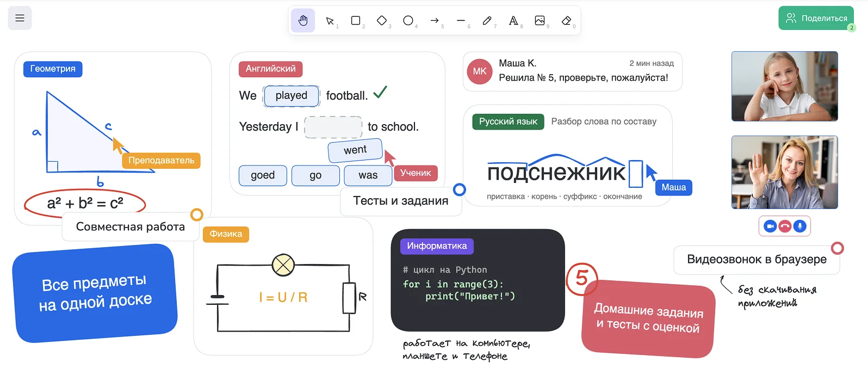
Task: Select the Insert image tool
Action: point(540,21)
